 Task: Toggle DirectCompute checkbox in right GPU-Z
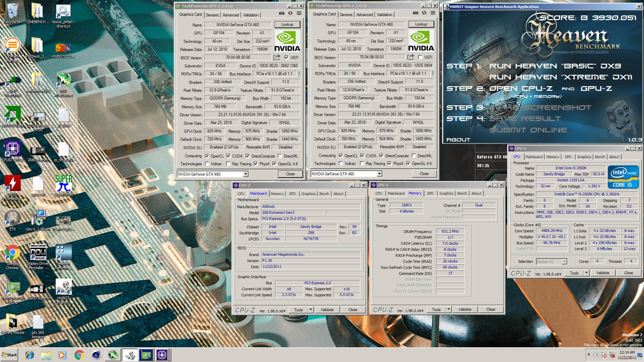(381, 156)
